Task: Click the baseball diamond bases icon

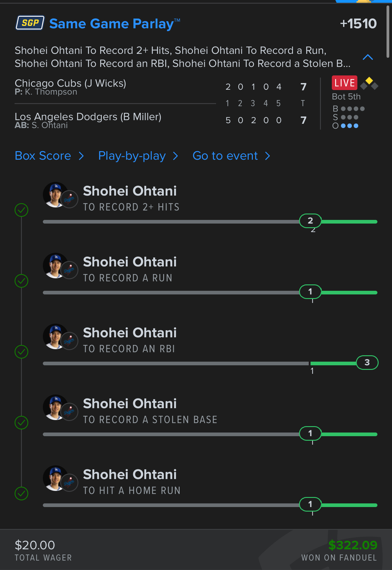Action: [369, 83]
